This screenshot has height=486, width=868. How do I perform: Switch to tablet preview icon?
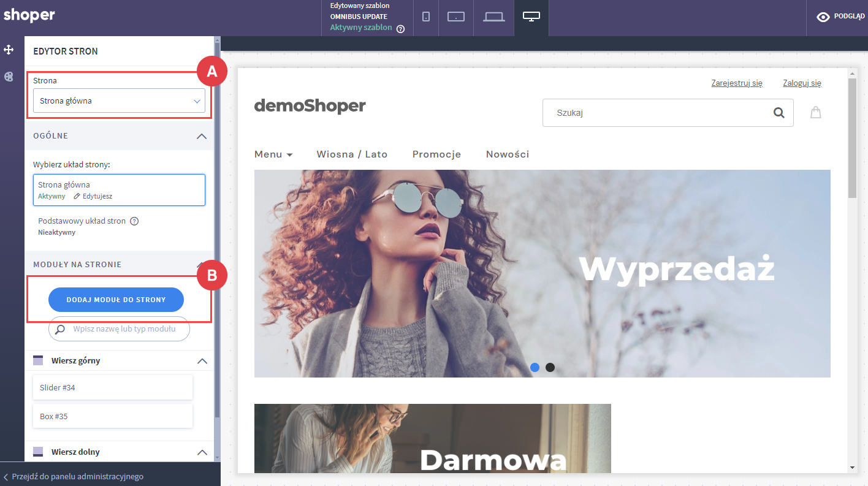point(456,17)
